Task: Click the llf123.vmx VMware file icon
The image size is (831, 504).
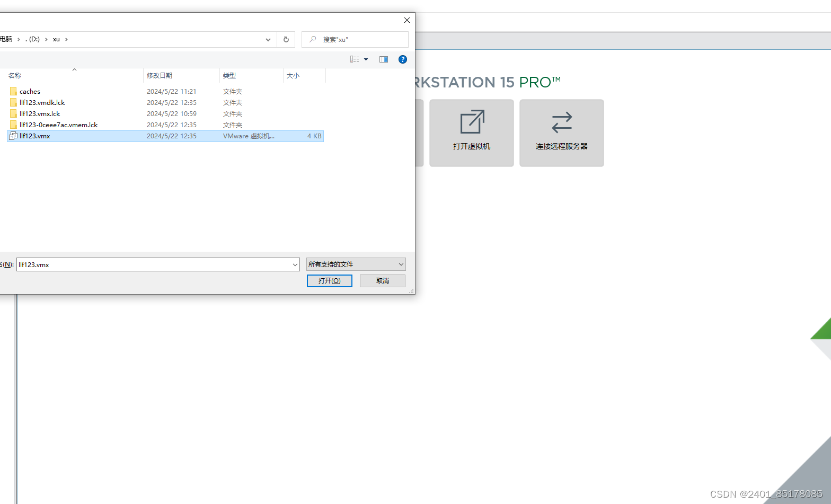Action: click(x=13, y=136)
